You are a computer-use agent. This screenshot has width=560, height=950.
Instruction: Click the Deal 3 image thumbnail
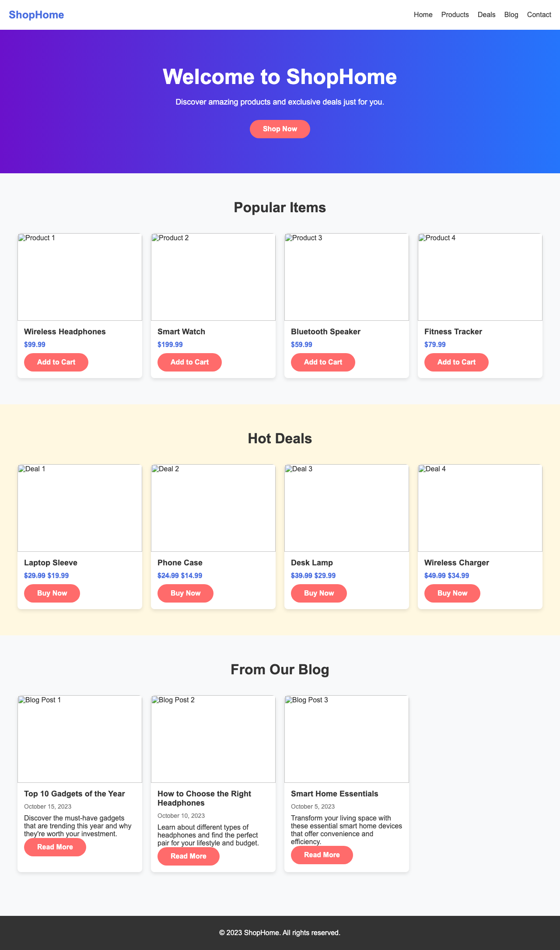pos(346,508)
